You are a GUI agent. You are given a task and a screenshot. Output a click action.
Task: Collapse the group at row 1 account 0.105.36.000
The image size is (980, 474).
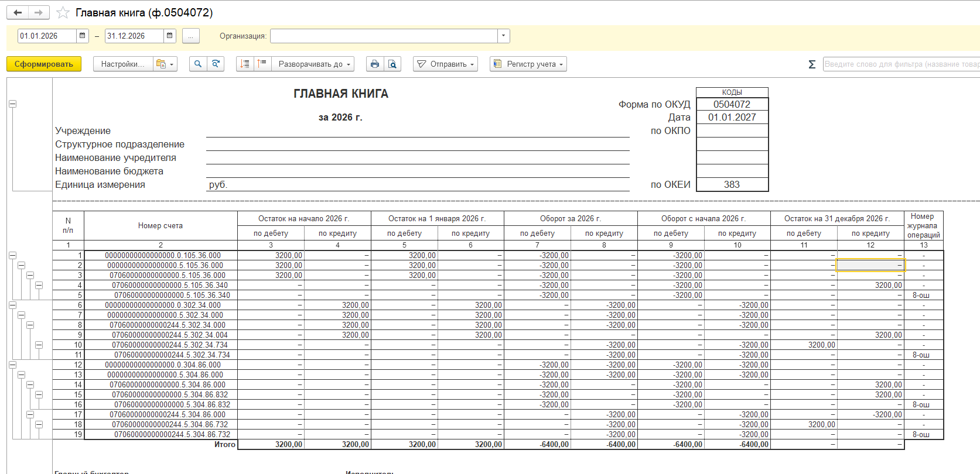(x=12, y=255)
